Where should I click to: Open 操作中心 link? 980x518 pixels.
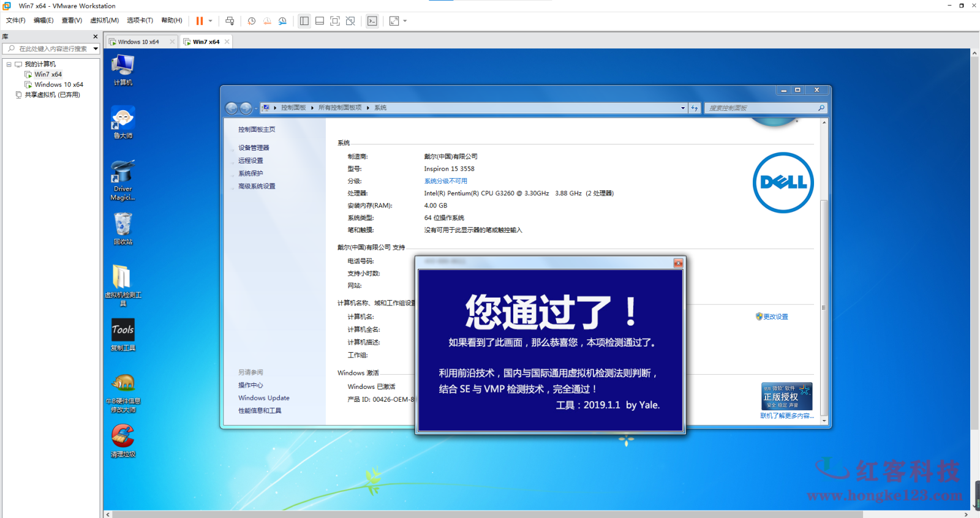point(251,385)
